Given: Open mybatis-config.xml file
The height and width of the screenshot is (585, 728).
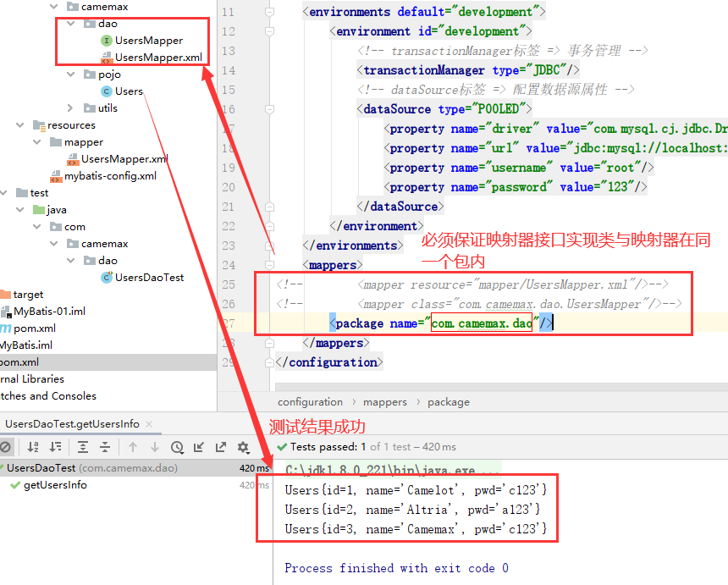Looking at the screenshot, I should pyautogui.click(x=110, y=176).
